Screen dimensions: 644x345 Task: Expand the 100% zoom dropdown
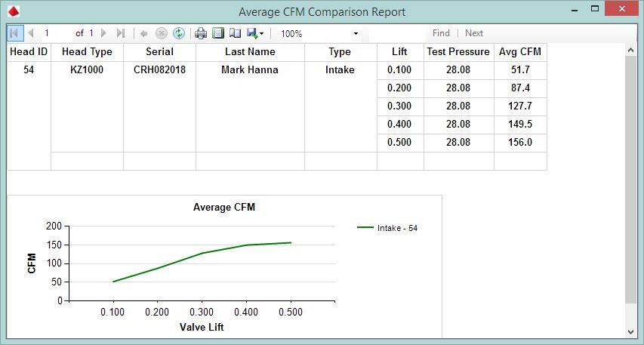356,34
